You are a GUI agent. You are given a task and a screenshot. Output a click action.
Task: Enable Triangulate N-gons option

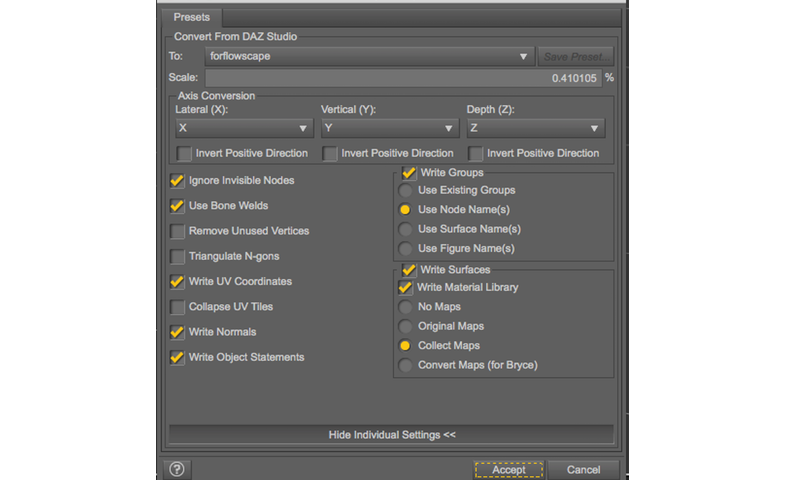click(178, 257)
